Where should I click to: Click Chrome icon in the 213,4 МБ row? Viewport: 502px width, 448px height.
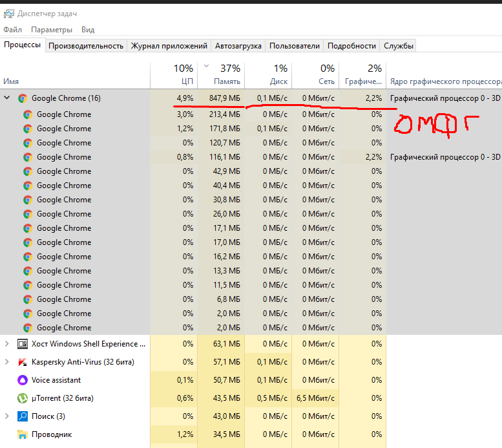coord(28,114)
